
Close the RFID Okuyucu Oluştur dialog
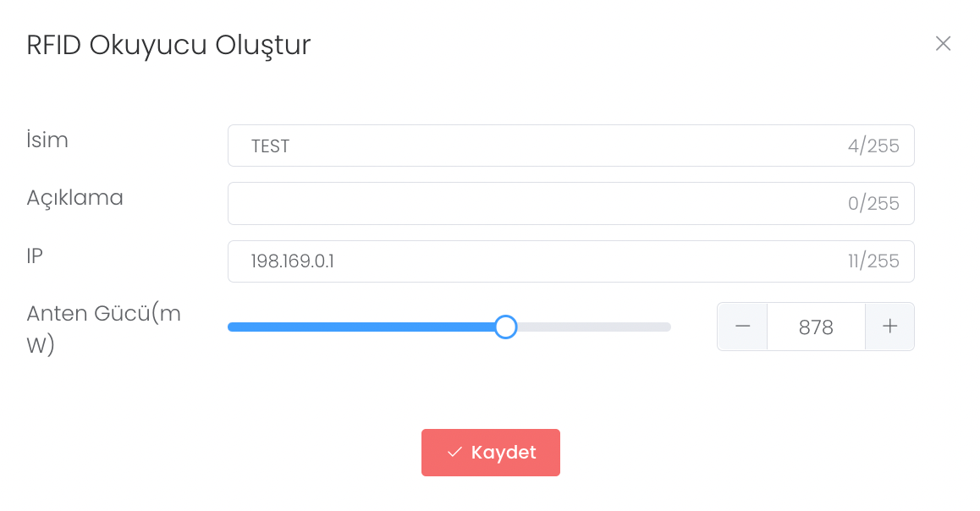click(943, 43)
